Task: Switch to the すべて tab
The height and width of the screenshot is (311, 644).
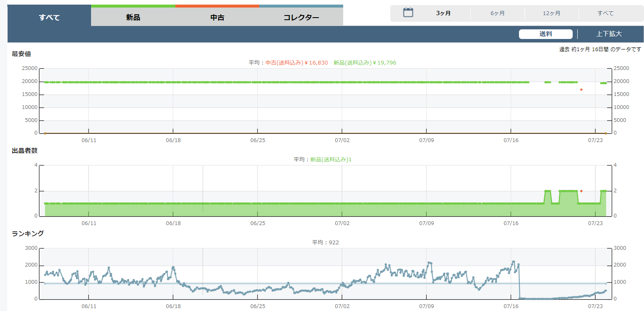Action: pyautogui.click(x=49, y=17)
